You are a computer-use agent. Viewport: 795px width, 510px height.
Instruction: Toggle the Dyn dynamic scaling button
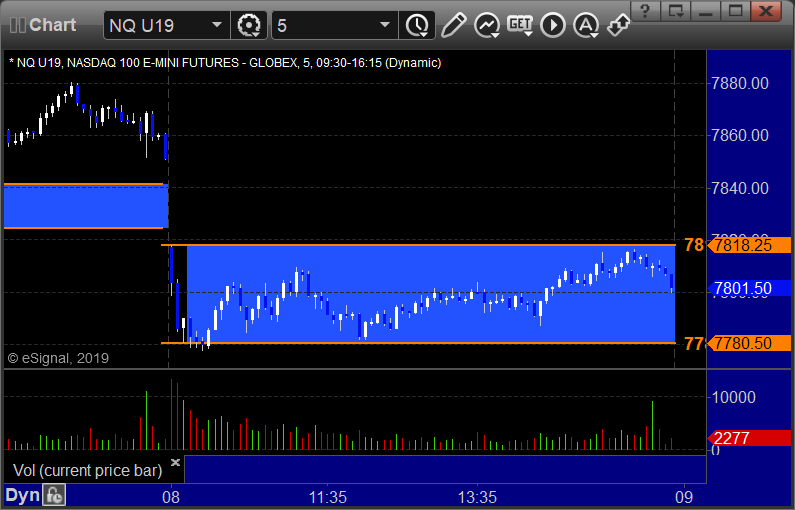point(22,495)
